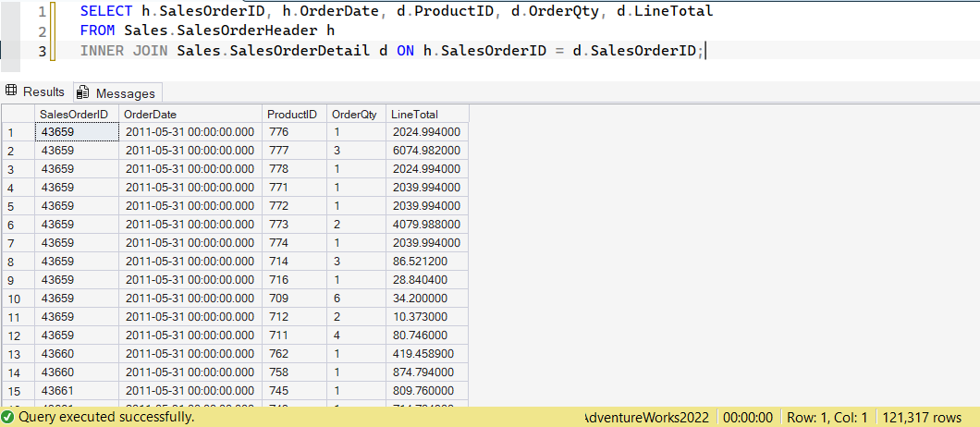Switch to the Results tab
980x427 pixels.
(35, 91)
